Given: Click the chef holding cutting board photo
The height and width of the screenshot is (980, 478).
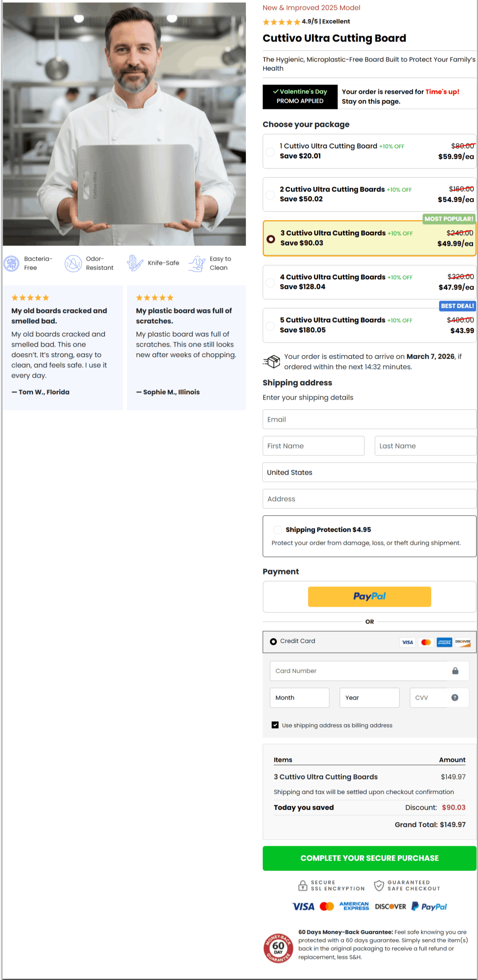Looking at the screenshot, I should pyautogui.click(x=124, y=124).
